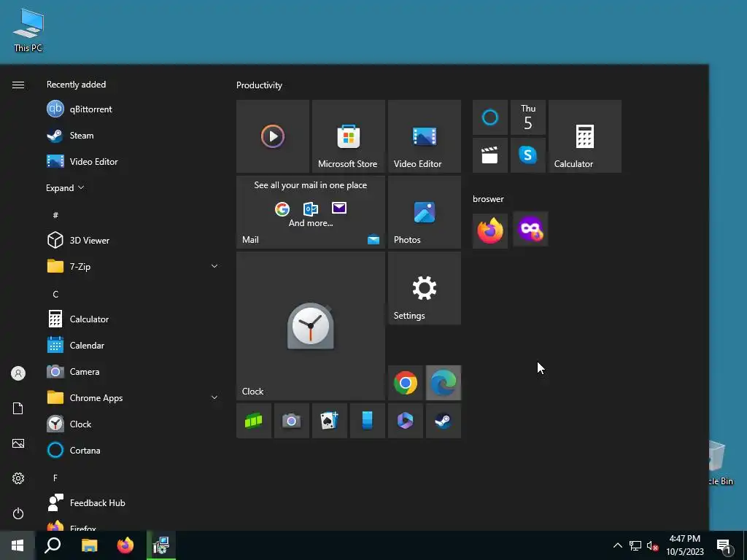The width and height of the screenshot is (747, 560).
Task: Switch to the running installer app in taskbar
Action: pyautogui.click(x=161, y=545)
